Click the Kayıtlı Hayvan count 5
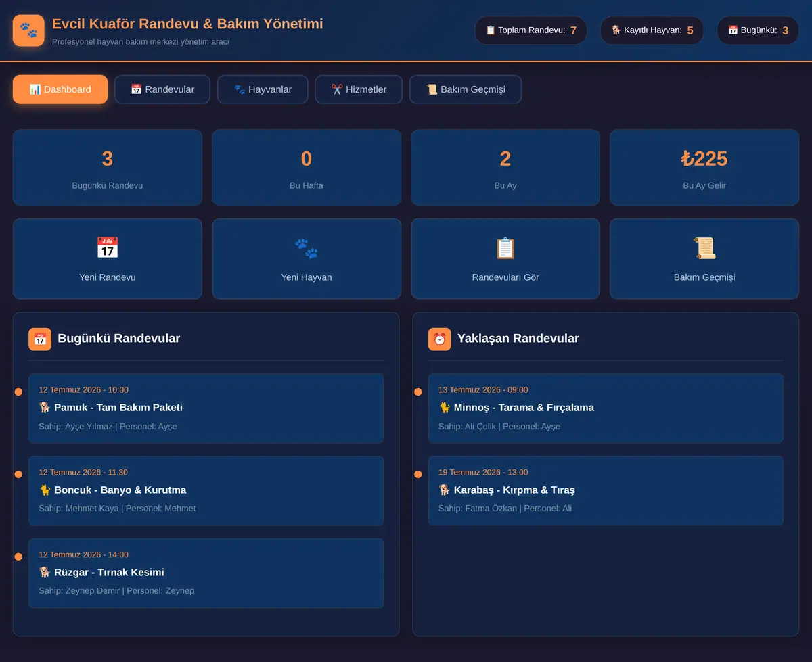Viewport: 812px width, 662px height. [690, 30]
